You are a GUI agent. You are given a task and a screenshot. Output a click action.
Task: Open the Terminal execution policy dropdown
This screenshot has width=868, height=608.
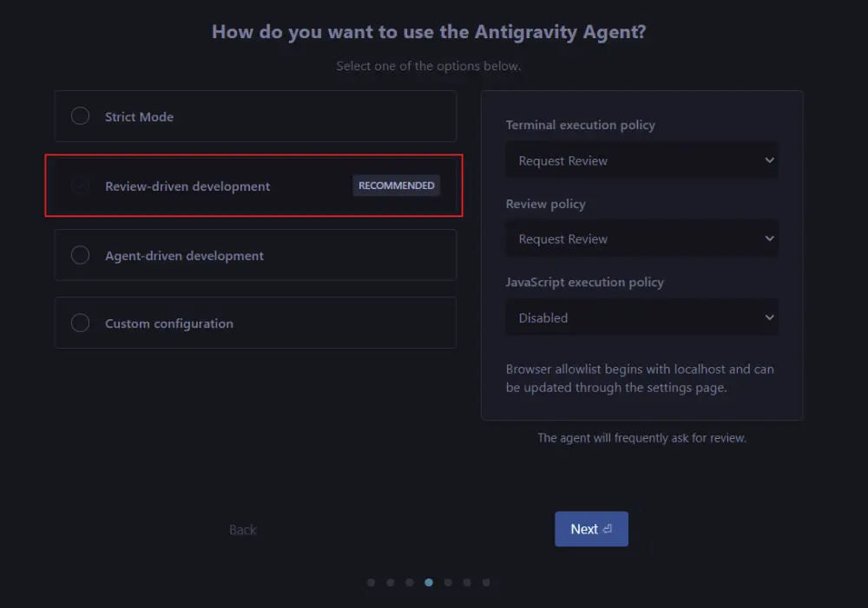click(x=641, y=160)
